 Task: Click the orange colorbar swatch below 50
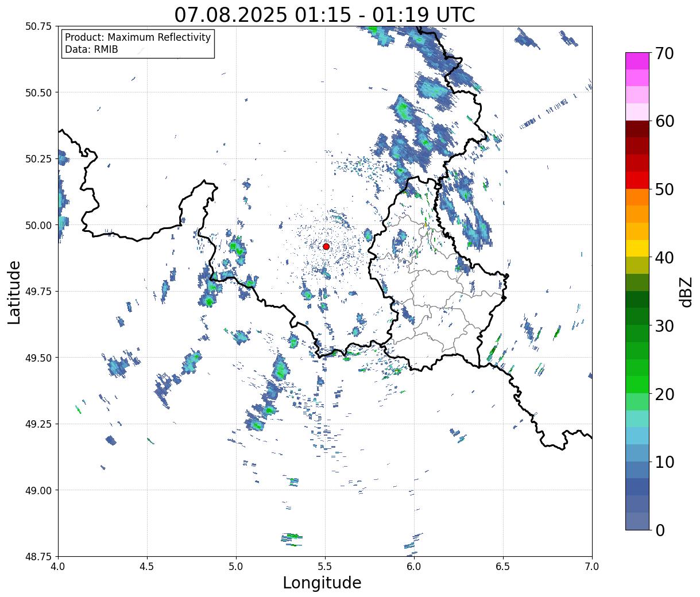[x=637, y=197]
